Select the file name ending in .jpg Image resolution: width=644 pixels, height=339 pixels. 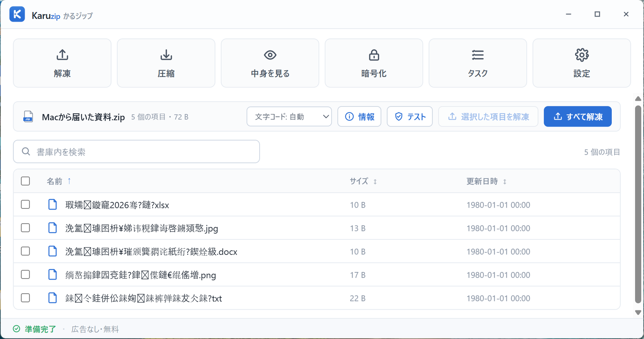pos(142,228)
